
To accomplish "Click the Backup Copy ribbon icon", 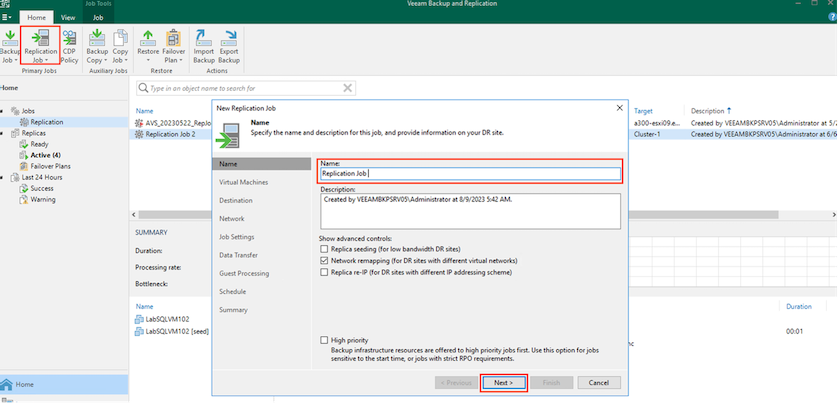I will point(97,45).
